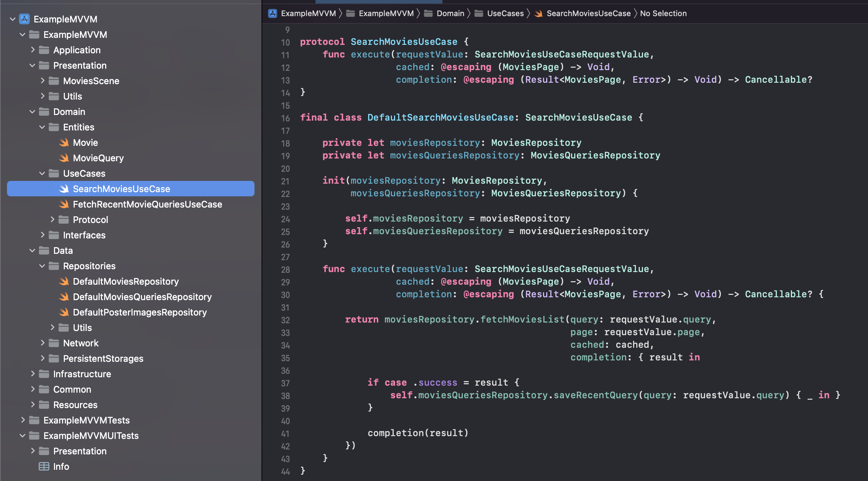Click the Info plist table icon

click(44, 467)
